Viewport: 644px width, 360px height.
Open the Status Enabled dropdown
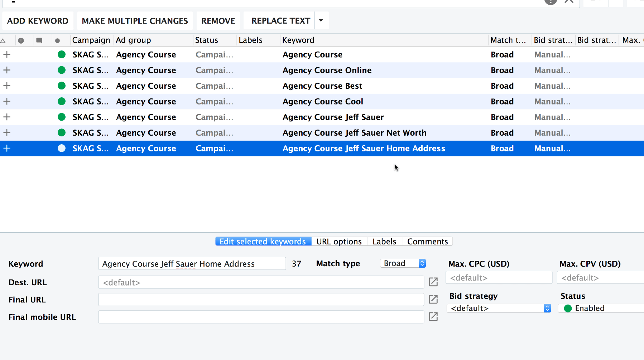[x=601, y=308]
